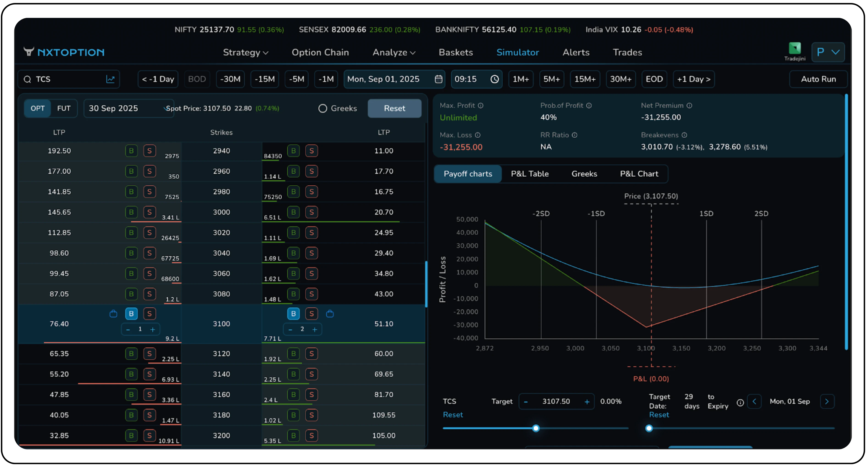Click the Max. Profit info icon
Viewport: 868px width, 468px height.
[480, 106]
